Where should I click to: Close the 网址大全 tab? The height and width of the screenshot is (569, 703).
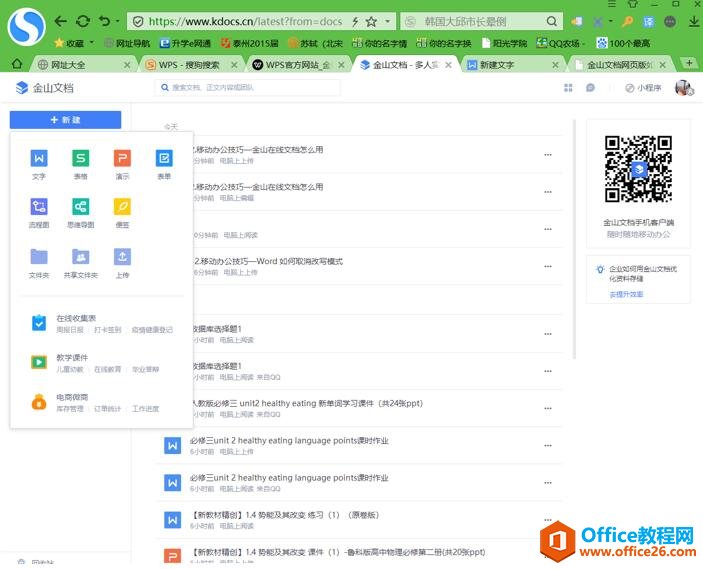(x=127, y=65)
